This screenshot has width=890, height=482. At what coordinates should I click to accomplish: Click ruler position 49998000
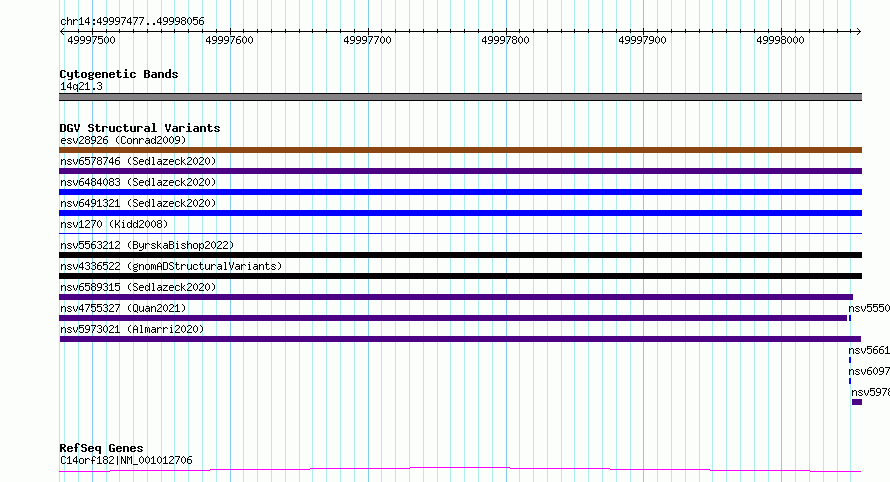[x=780, y=40]
